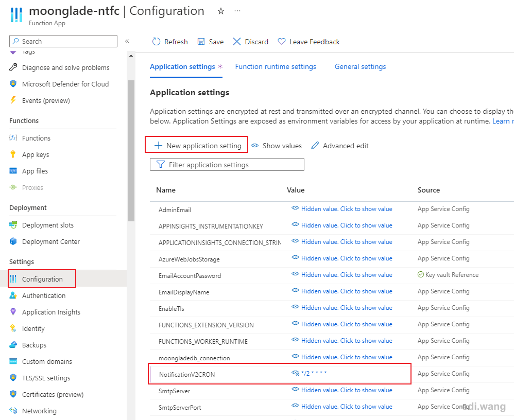The height and width of the screenshot is (420, 514).
Task: Click the favorite star icon beside Configuration title
Action: click(x=221, y=11)
